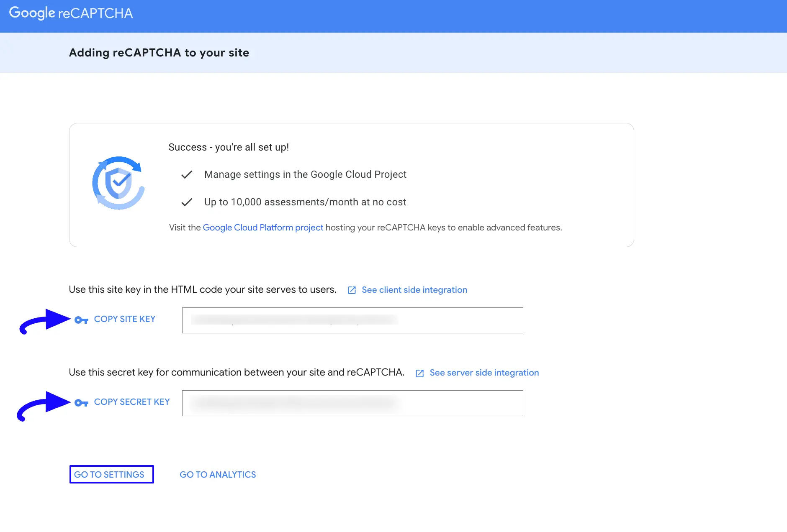This screenshot has height=532, width=787.
Task: Click the key icon beside COPY SITE KEY
Action: tap(81, 320)
